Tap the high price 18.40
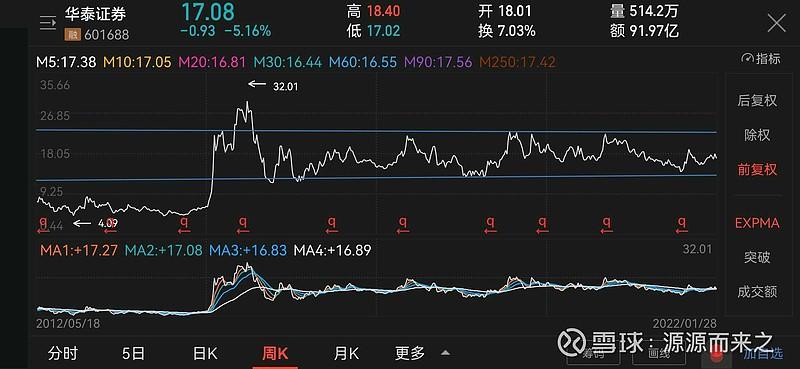 (384, 11)
